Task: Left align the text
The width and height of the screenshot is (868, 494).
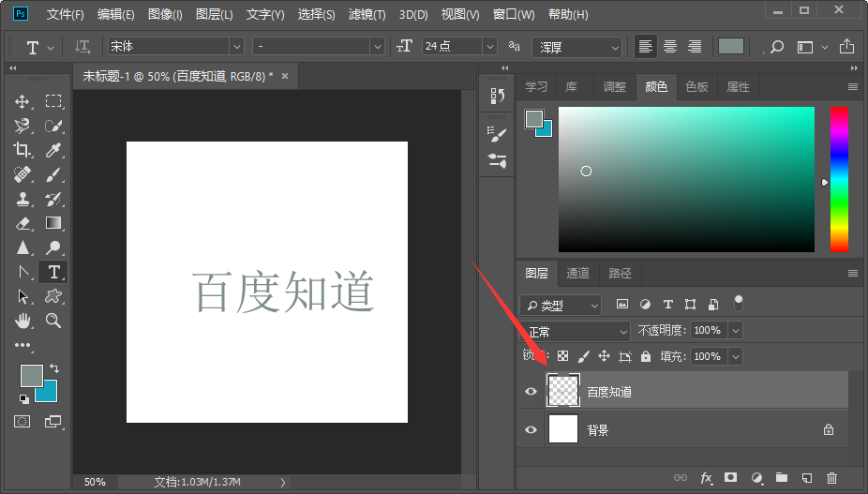Action: (x=645, y=47)
